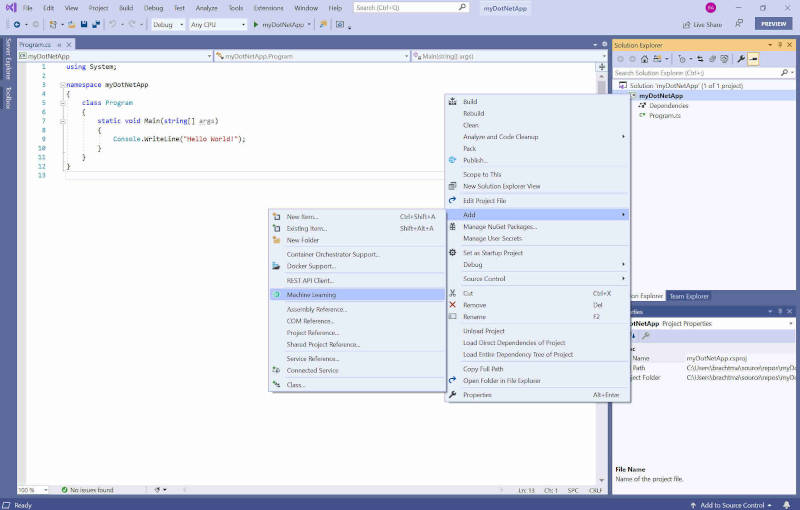Collapse the myDotNetApp namespace code block
The height and width of the screenshot is (510, 800).
click(61, 85)
